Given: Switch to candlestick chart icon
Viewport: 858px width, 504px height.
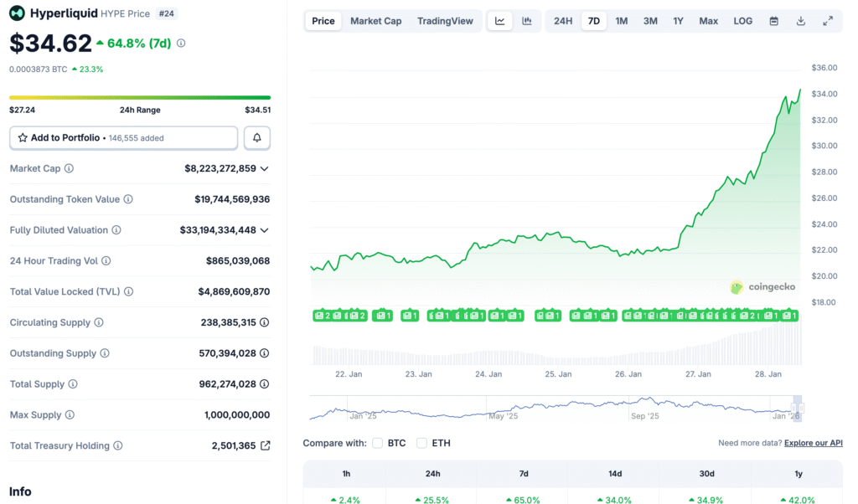Looking at the screenshot, I should [x=527, y=21].
